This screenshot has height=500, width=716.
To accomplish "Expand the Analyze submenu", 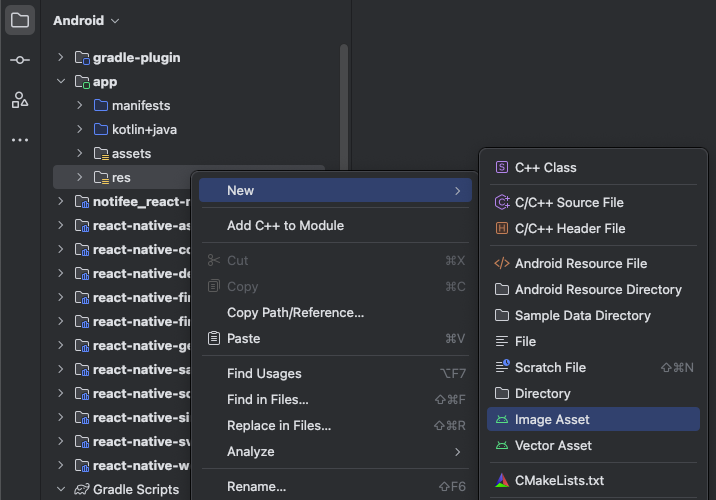I will (458, 452).
